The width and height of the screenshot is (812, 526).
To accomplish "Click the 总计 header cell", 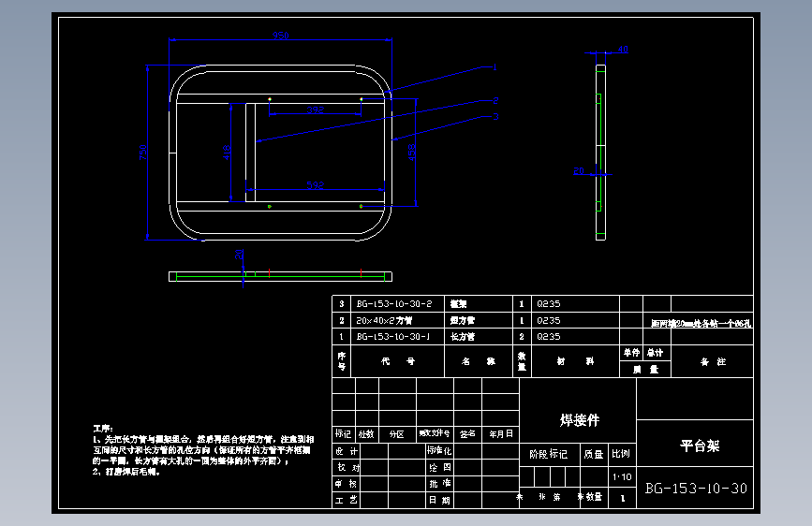I will click(655, 353).
